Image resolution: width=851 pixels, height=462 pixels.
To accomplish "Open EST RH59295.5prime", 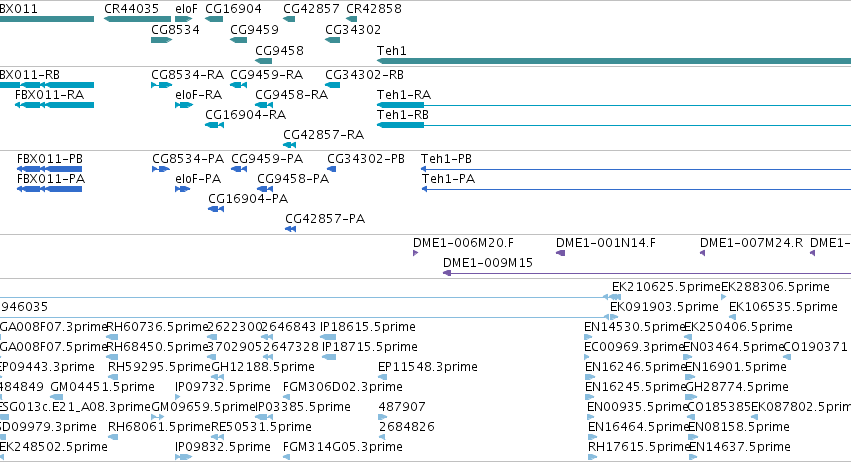I will [159, 367].
